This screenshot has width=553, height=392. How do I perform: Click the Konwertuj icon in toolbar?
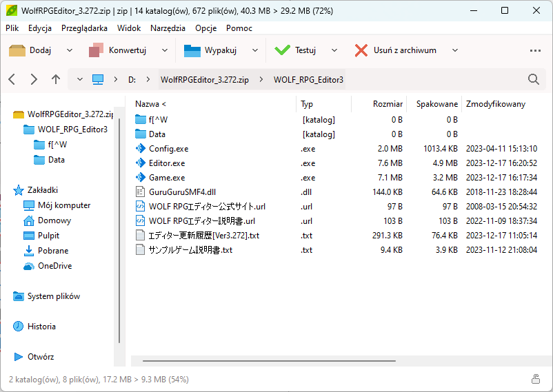[x=96, y=50]
